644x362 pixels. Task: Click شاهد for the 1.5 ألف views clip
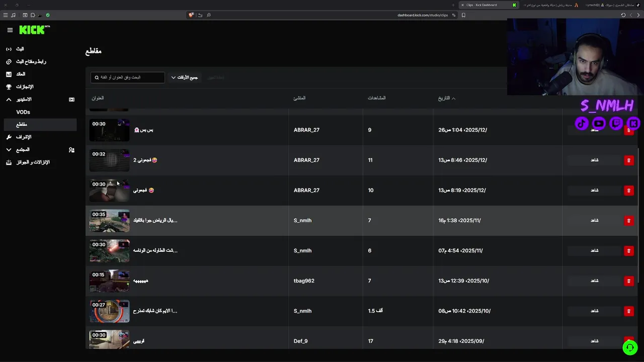594,311
